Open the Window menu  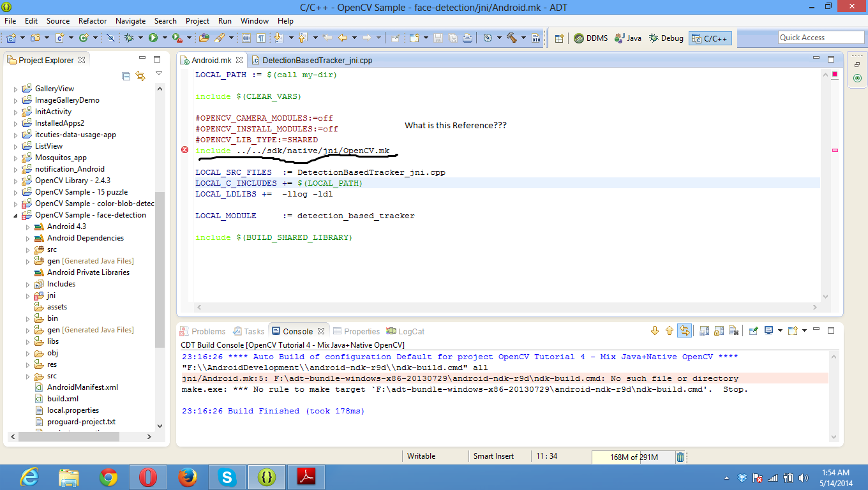[x=254, y=20]
